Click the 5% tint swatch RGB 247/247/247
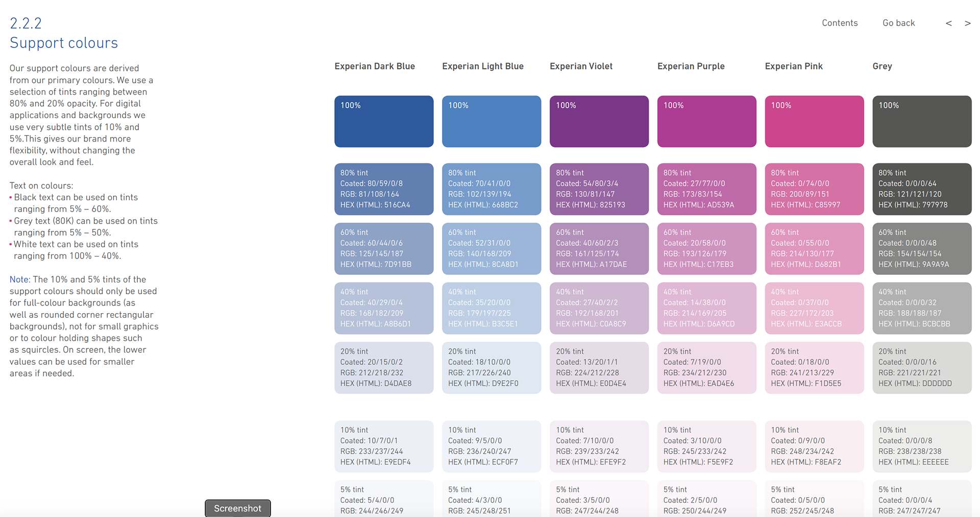Viewport: 980px width, 517px height. 922,499
